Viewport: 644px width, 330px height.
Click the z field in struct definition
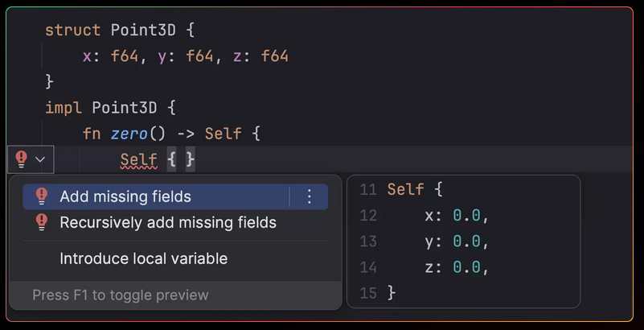tap(237, 56)
